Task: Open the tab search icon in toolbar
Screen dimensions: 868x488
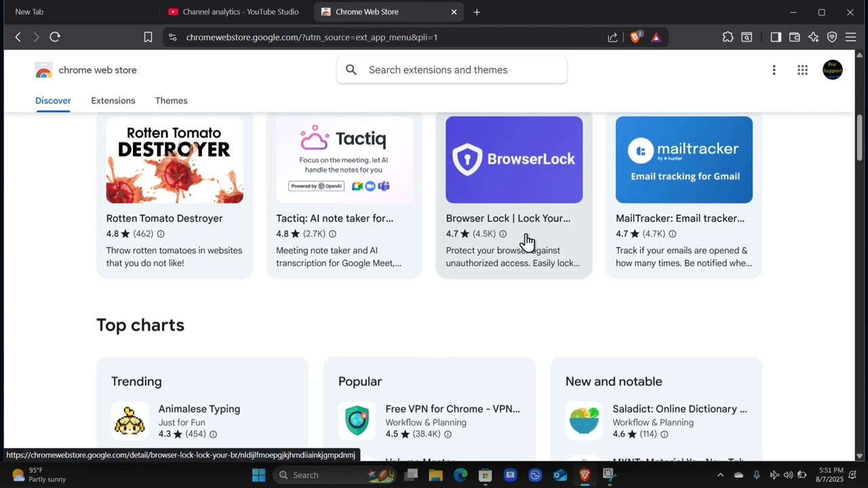Action: coord(747,37)
